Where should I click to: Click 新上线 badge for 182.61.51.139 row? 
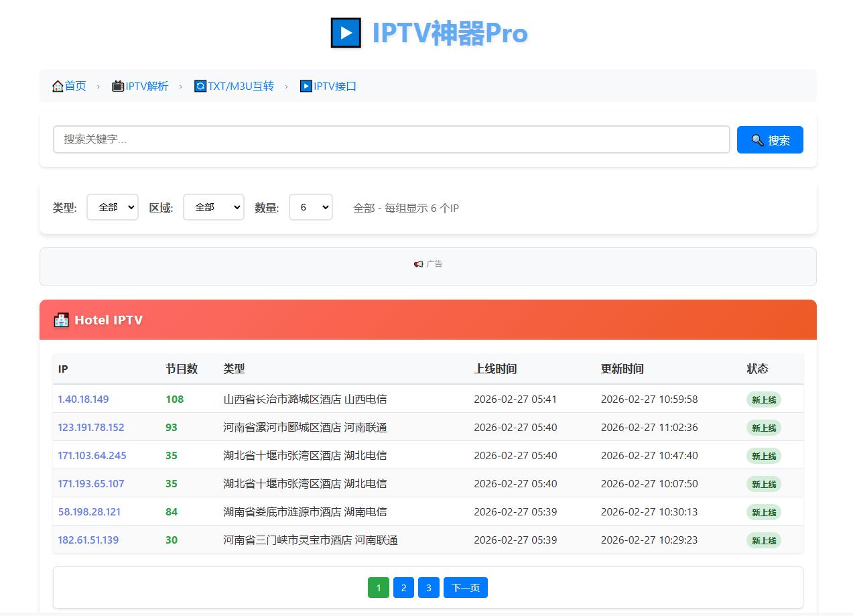coord(763,540)
